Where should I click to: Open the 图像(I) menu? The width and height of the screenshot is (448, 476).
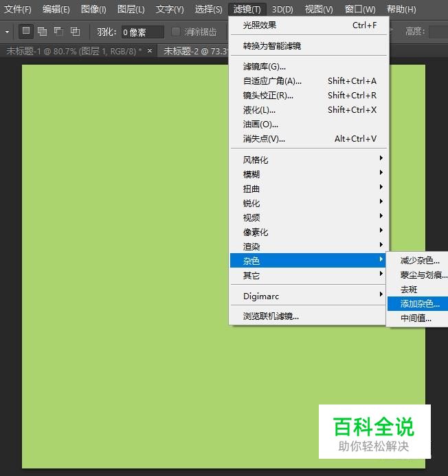coord(93,10)
